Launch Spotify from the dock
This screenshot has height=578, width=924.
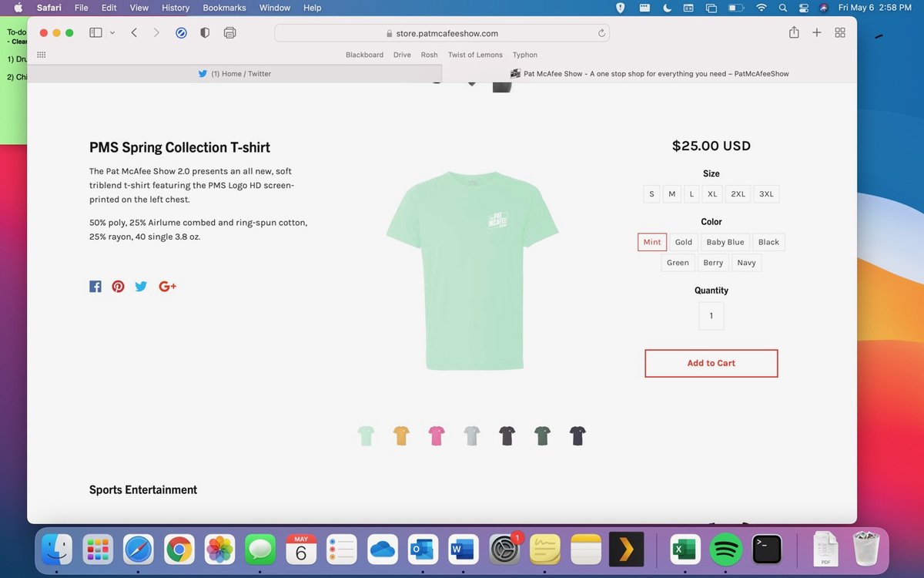[x=725, y=549]
